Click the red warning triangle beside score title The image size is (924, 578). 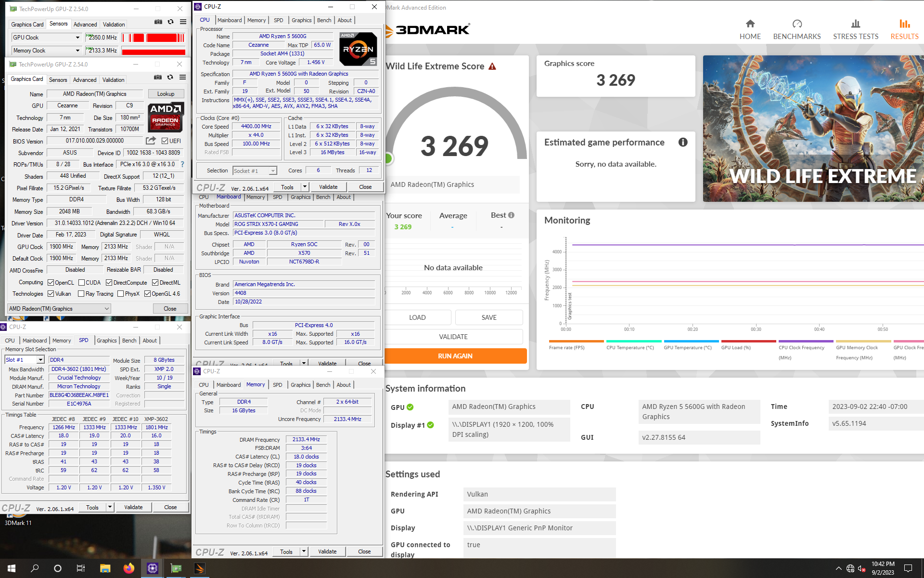(x=492, y=66)
